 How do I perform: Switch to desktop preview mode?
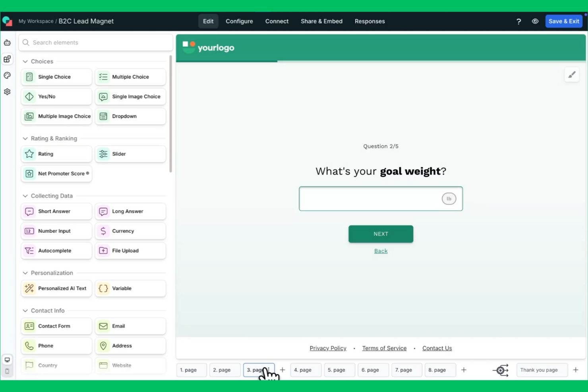[x=7, y=359]
